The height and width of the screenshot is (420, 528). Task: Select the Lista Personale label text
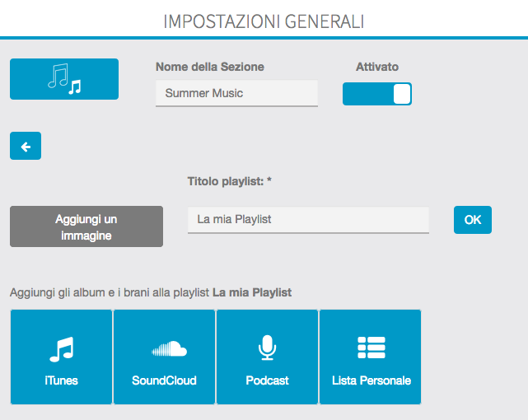(x=371, y=380)
